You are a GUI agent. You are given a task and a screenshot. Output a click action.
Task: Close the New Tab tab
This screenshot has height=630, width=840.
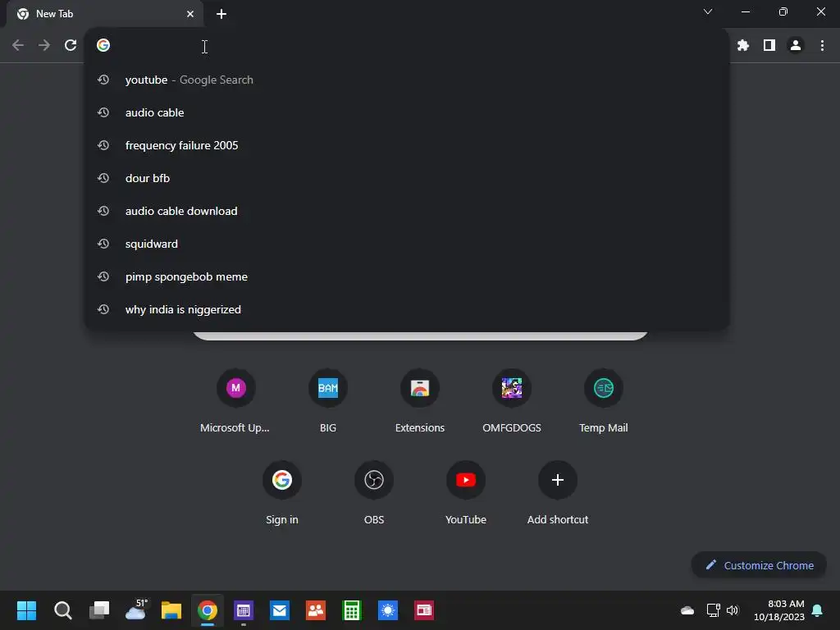pyautogui.click(x=190, y=14)
